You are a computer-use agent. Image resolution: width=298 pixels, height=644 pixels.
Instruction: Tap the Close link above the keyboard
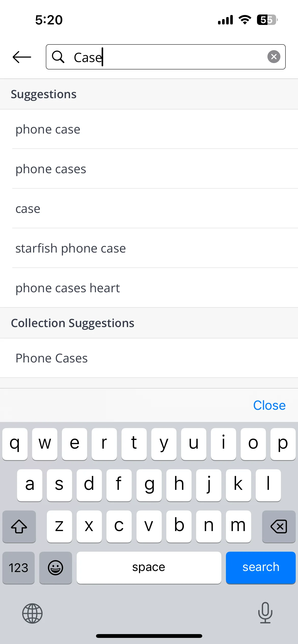click(x=269, y=405)
